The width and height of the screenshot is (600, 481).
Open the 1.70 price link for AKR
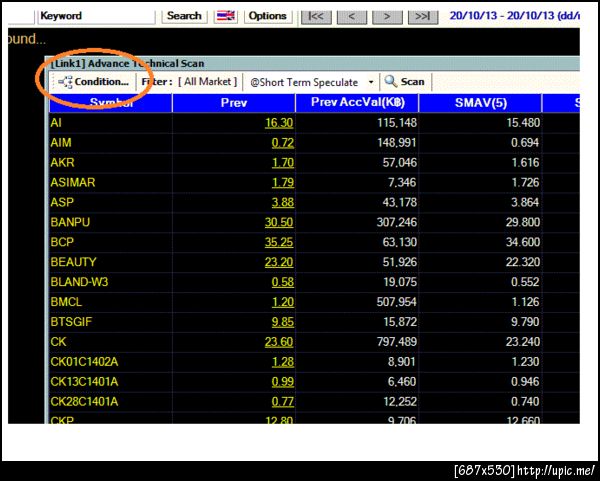click(283, 163)
